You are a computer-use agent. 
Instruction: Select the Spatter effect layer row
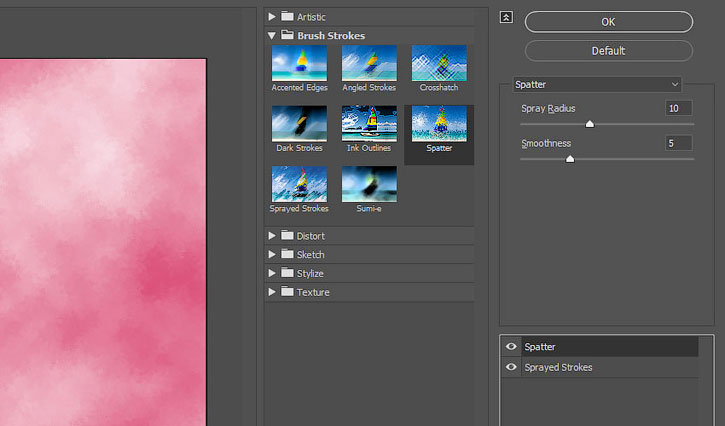click(610, 346)
